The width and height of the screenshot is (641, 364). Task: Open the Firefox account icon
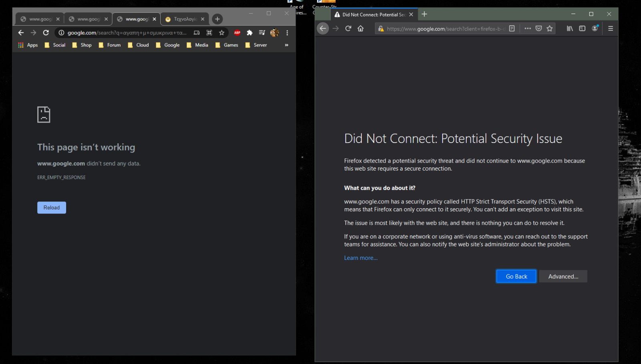click(x=595, y=28)
